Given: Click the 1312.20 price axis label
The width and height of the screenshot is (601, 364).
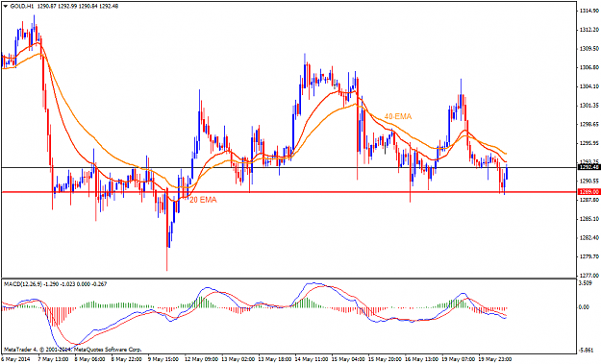Looking at the screenshot, I should [589, 30].
